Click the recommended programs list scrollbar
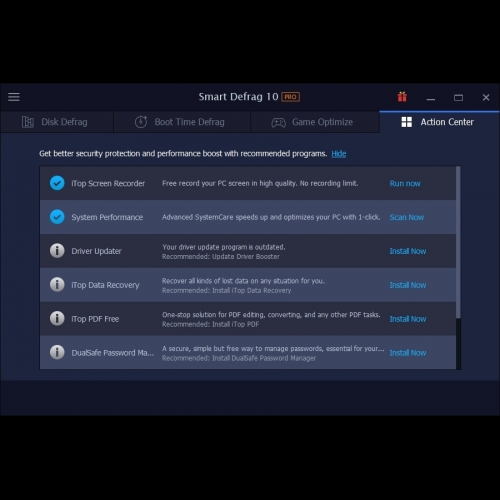The height and width of the screenshot is (500, 500). 458,242
